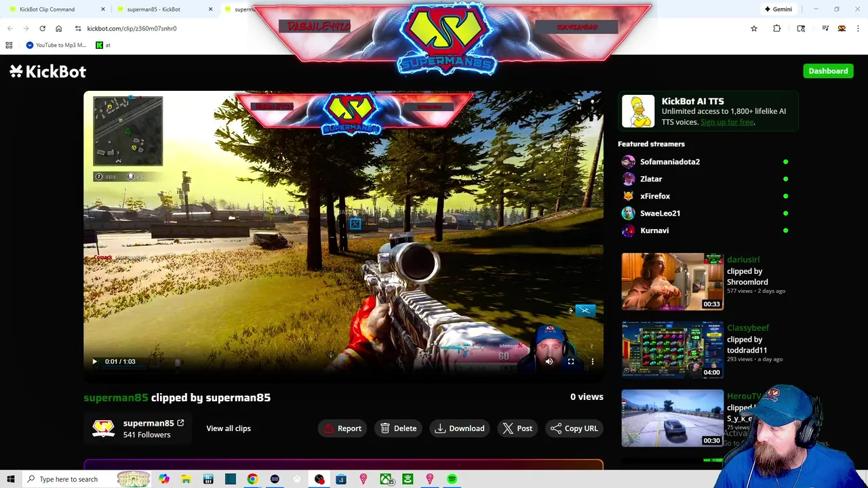Open media controls music icon
The height and width of the screenshot is (488, 868).
coord(825,28)
